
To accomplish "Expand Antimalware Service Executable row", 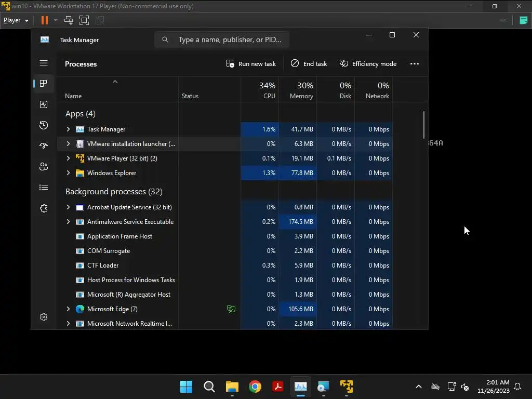I will pos(68,221).
